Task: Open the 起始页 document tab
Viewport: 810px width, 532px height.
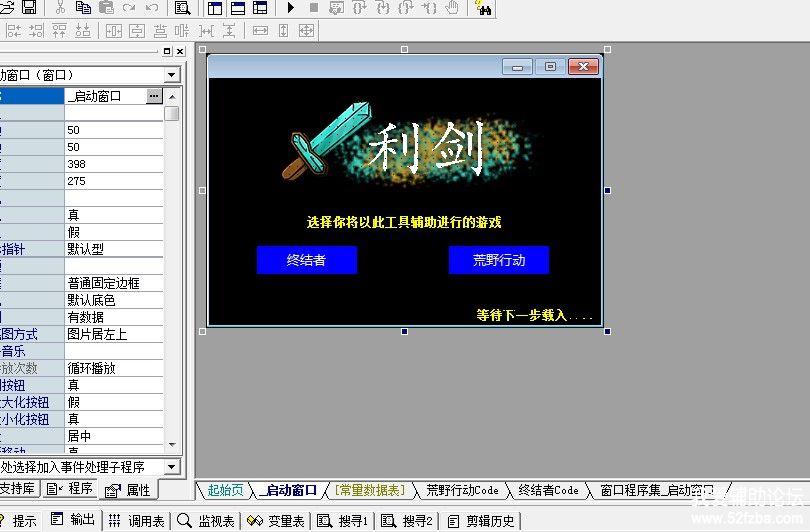Action: click(x=225, y=490)
